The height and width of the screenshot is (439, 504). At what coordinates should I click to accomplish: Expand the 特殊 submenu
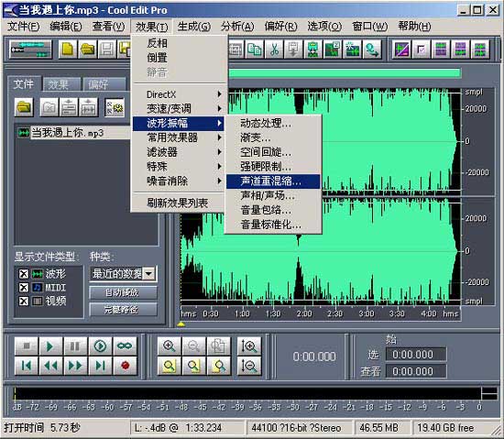178,167
